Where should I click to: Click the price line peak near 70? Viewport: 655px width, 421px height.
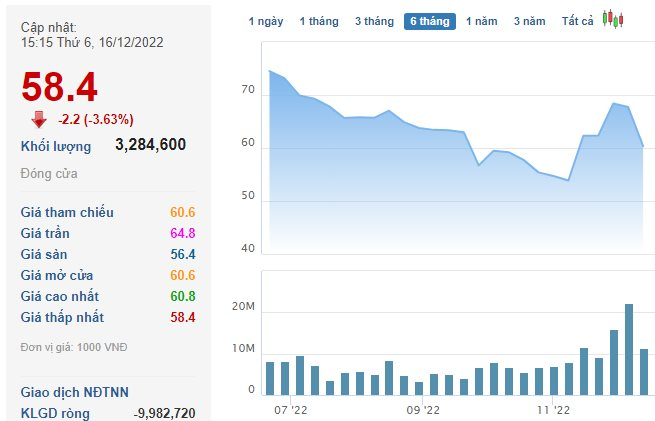[271, 72]
